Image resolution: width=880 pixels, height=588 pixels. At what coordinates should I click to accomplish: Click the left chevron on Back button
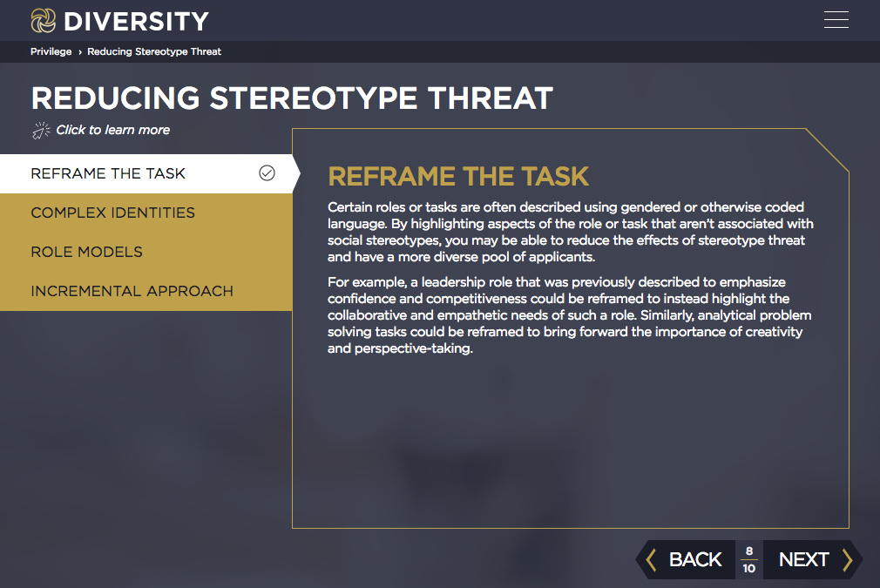tap(651, 559)
